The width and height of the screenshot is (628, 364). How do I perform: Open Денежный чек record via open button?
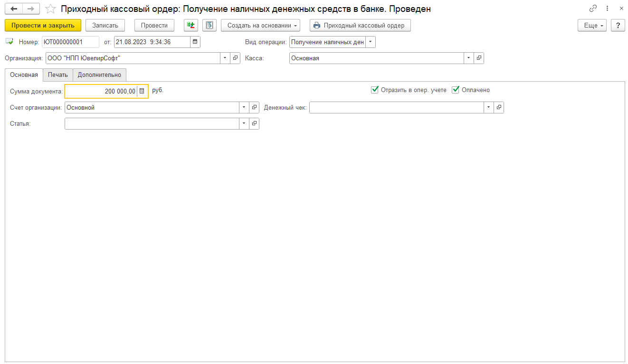click(499, 107)
